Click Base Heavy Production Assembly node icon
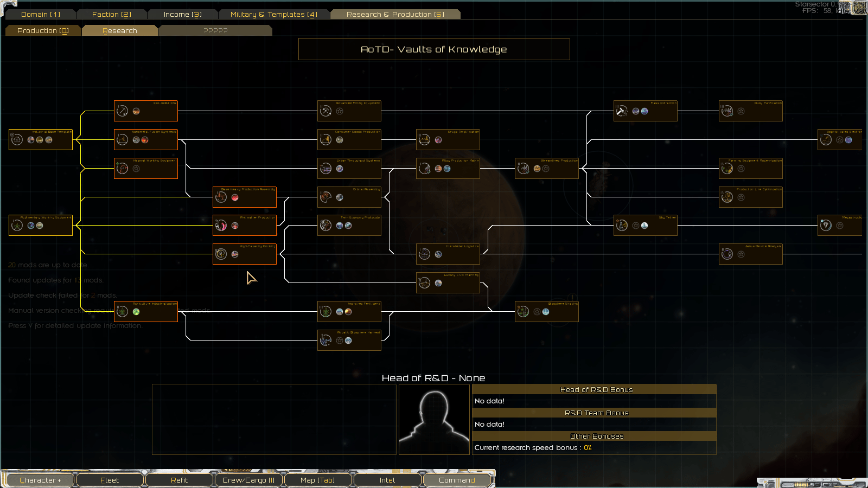The height and width of the screenshot is (488, 868). 221,197
